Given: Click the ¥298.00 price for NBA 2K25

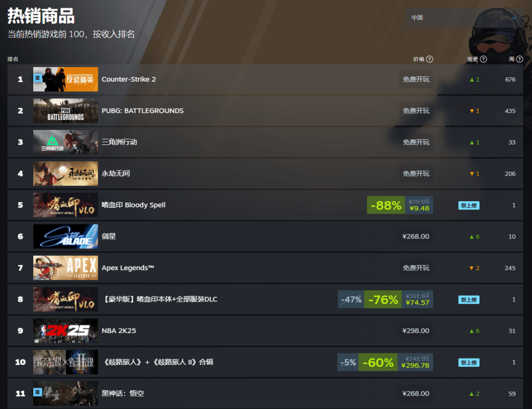Looking at the screenshot, I should coord(416,331).
